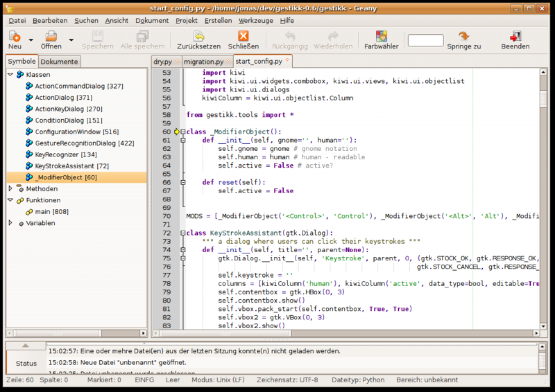
Task: Collapse code fold at line 61
Action: (183, 140)
